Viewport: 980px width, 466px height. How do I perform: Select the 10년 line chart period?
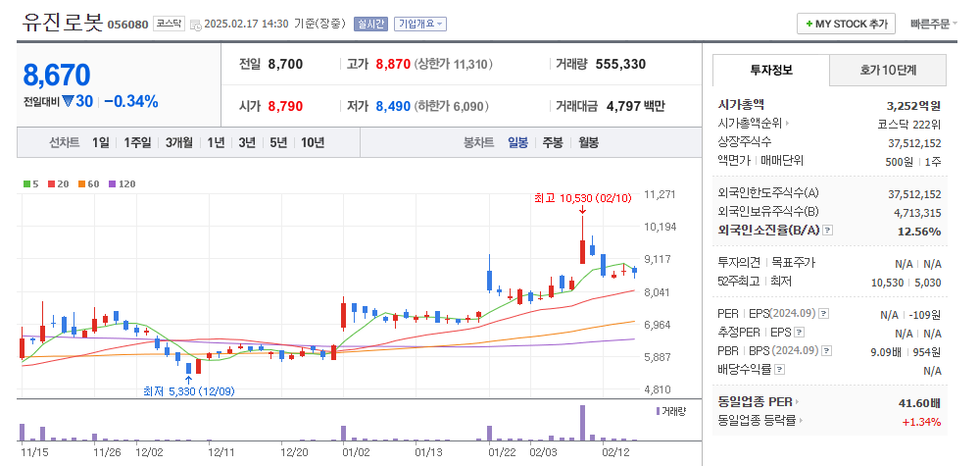pos(313,142)
